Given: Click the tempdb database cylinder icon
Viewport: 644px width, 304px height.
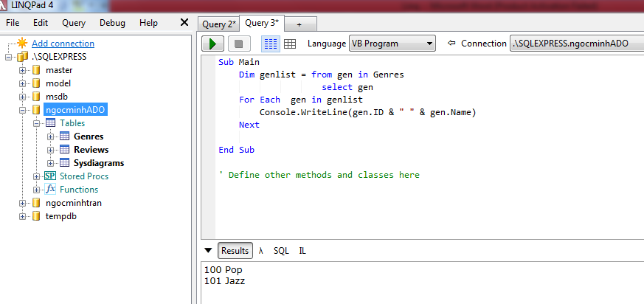Looking at the screenshot, I should pyautogui.click(x=36, y=216).
